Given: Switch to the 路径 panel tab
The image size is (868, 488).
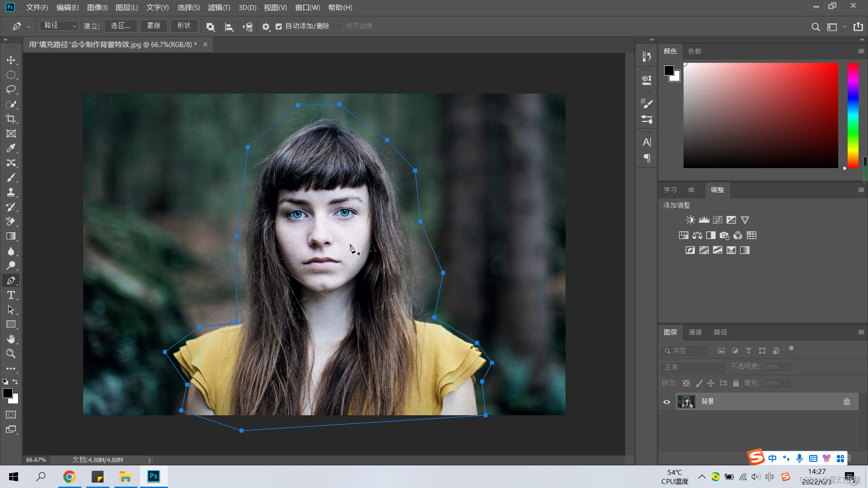Looking at the screenshot, I should point(720,332).
